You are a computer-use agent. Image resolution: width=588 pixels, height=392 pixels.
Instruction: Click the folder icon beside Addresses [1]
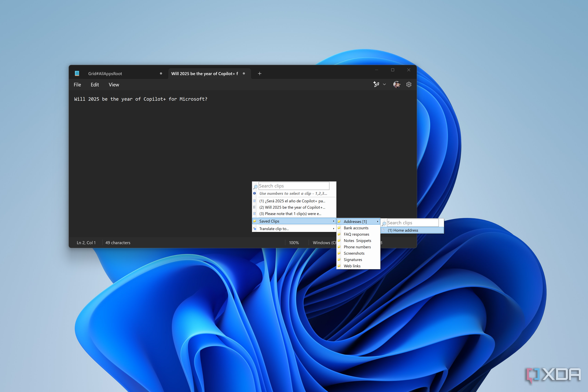(x=339, y=221)
